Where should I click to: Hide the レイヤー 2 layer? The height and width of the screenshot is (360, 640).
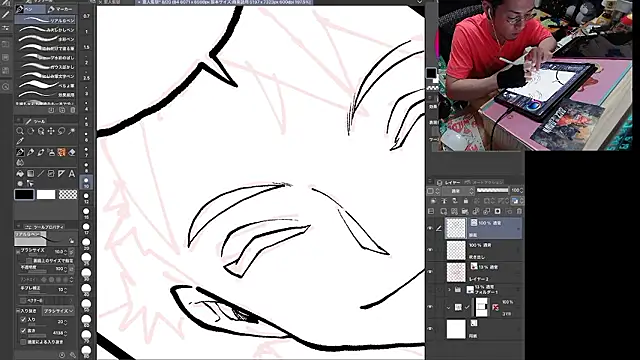[x=430, y=272]
